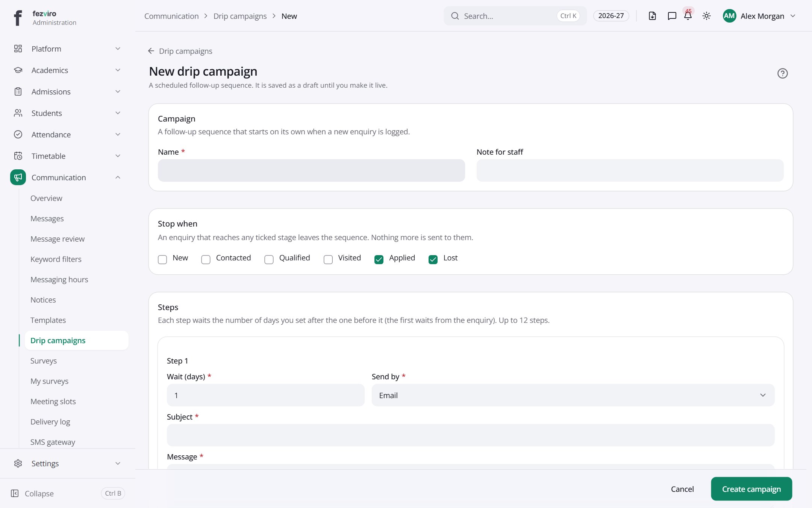
Task: Click the Collapse sidebar icon
Action: point(15,493)
